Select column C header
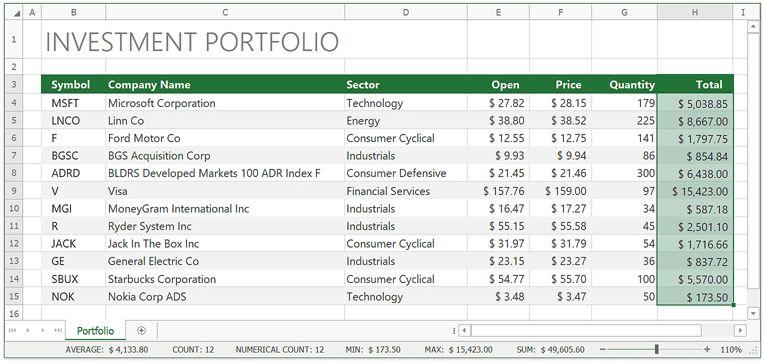This screenshot has width=765, height=363. click(225, 13)
